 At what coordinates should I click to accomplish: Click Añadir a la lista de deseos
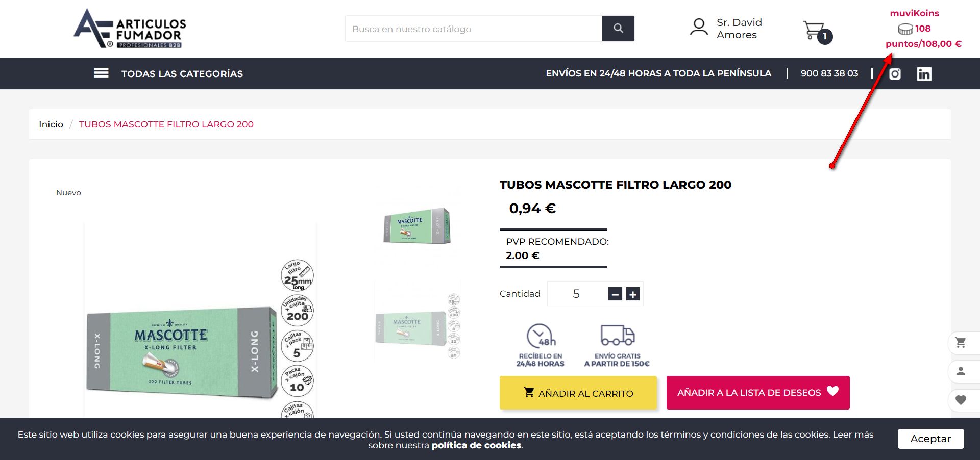tap(758, 393)
